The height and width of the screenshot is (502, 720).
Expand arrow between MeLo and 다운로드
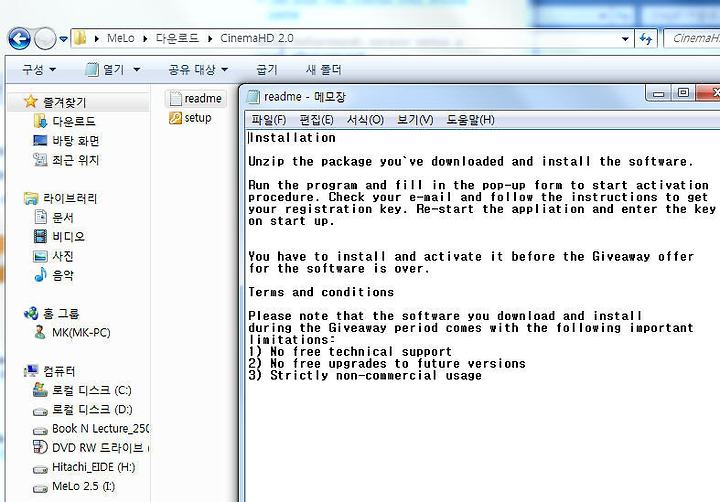(x=145, y=39)
